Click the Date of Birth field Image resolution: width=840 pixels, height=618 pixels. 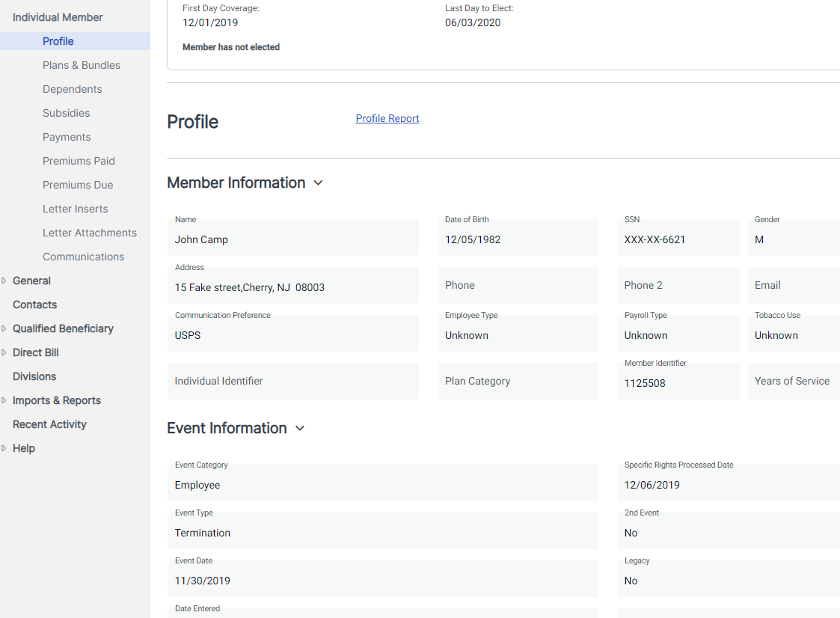tap(518, 237)
